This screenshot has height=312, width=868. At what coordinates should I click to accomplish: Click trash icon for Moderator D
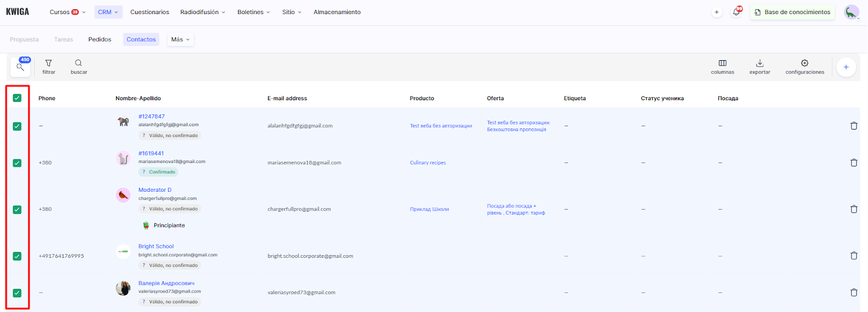click(853, 209)
